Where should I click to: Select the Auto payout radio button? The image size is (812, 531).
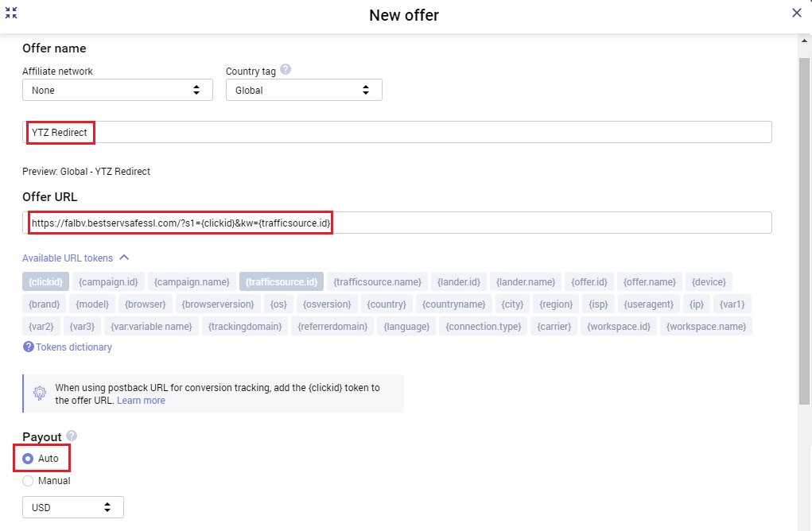tap(28, 459)
